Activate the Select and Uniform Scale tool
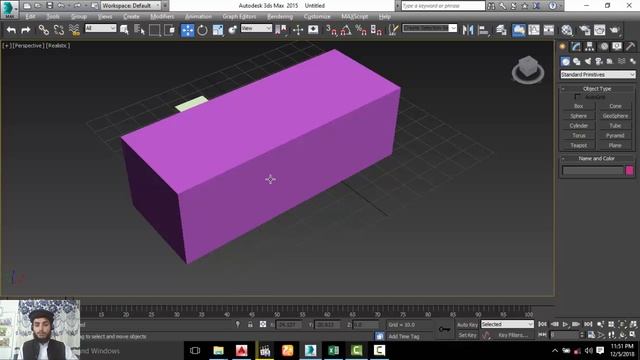 pos(218,30)
